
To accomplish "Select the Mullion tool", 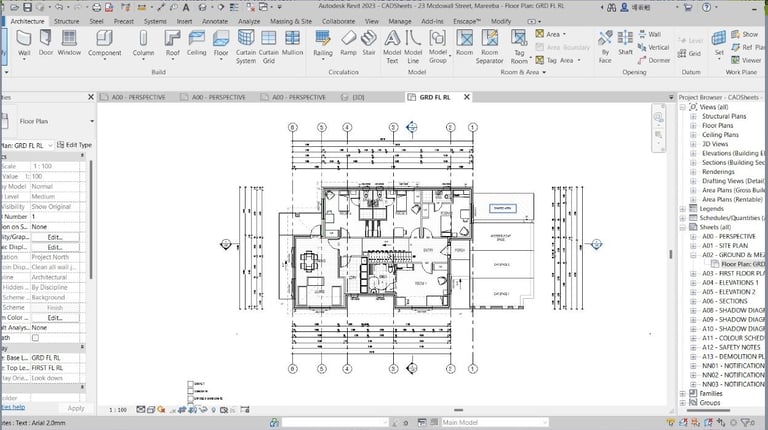I will point(292,42).
